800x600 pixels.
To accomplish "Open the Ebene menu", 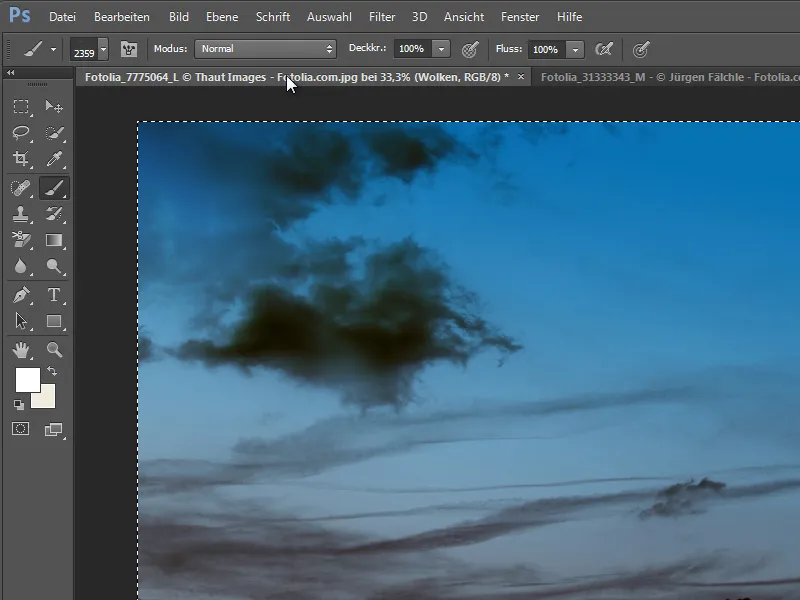I will coord(222,17).
